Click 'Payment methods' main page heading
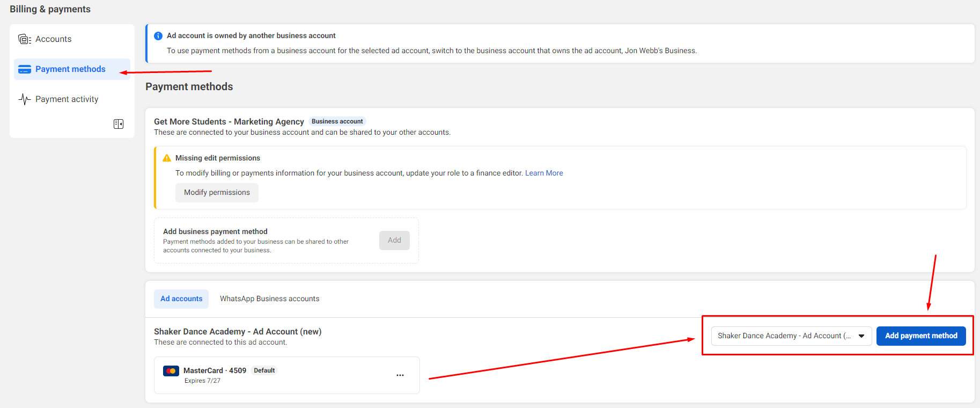Image resolution: width=980 pixels, height=408 pixels. [x=189, y=86]
